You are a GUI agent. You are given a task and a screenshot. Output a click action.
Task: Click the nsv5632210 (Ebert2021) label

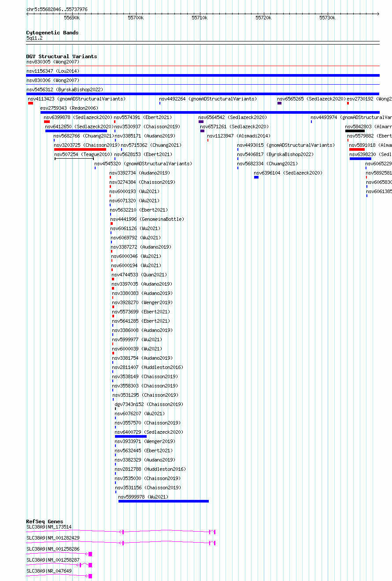point(139,210)
